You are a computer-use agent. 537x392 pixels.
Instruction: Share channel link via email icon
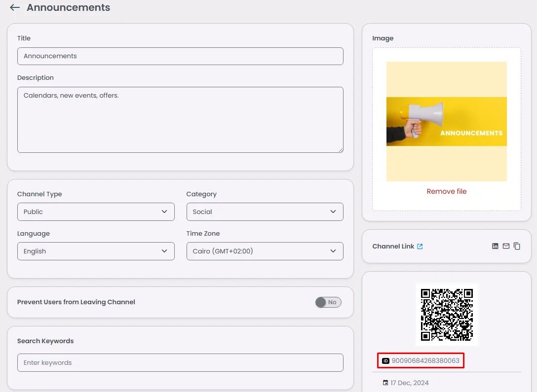pyautogui.click(x=506, y=246)
